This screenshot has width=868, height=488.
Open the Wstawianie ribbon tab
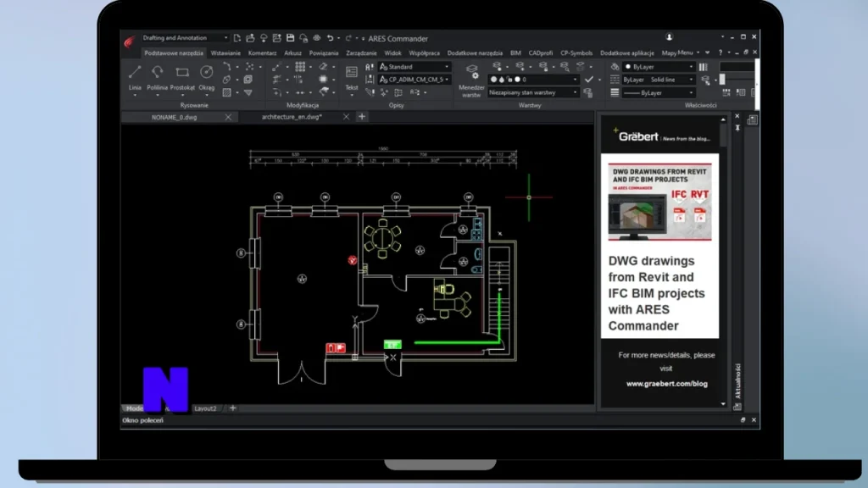pos(225,53)
